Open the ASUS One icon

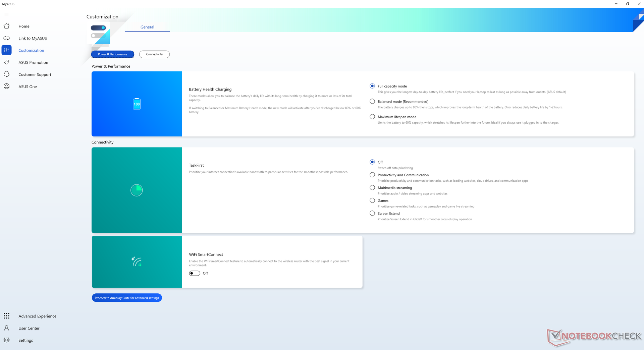point(6,86)
